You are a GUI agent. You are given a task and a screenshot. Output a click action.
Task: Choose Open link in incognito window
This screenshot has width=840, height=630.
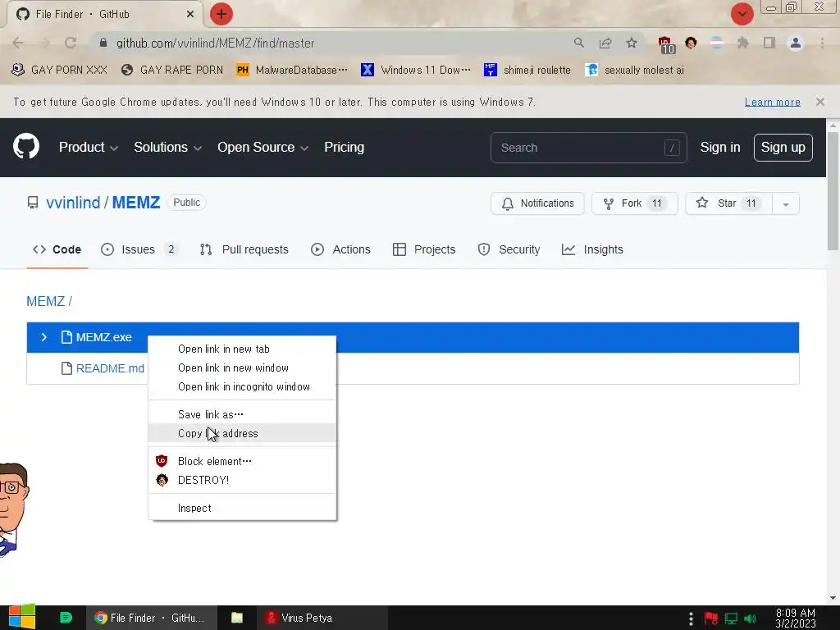(242, 387)
